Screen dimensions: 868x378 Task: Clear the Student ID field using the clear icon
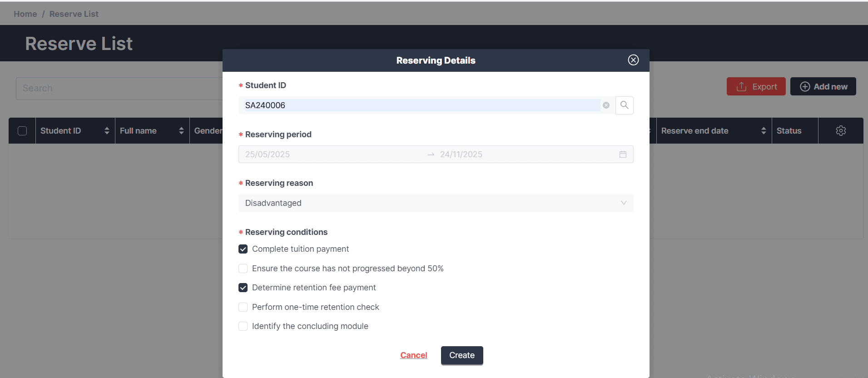(606, 105)
